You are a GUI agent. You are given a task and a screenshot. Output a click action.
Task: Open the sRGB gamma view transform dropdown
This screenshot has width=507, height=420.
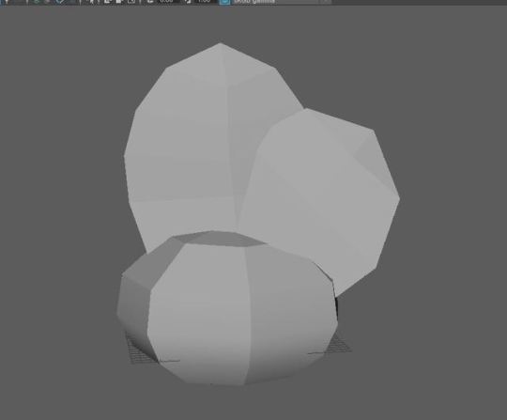pyautogui.click(x=281, y=2)
